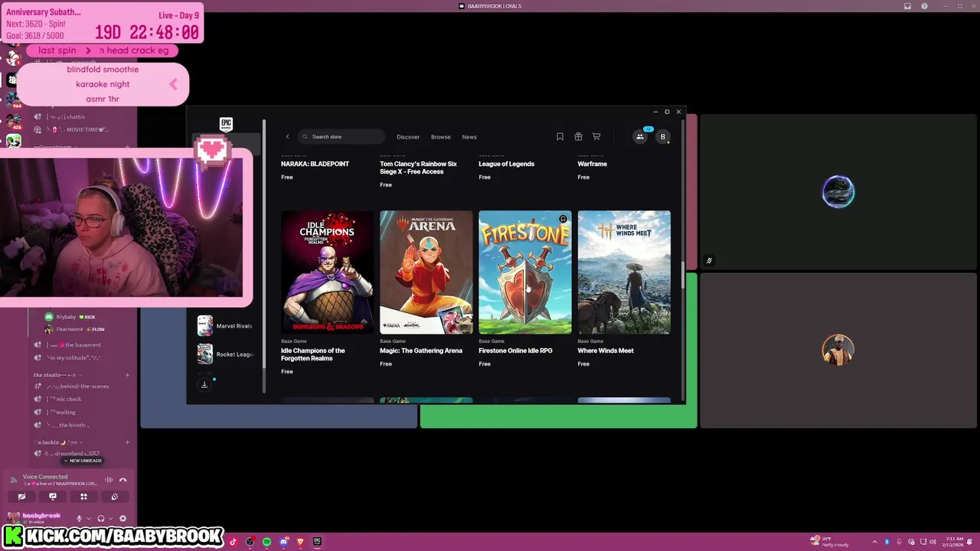Open Discord soundboard button
The width and height of the screenshot is (980, 551).
115,497
